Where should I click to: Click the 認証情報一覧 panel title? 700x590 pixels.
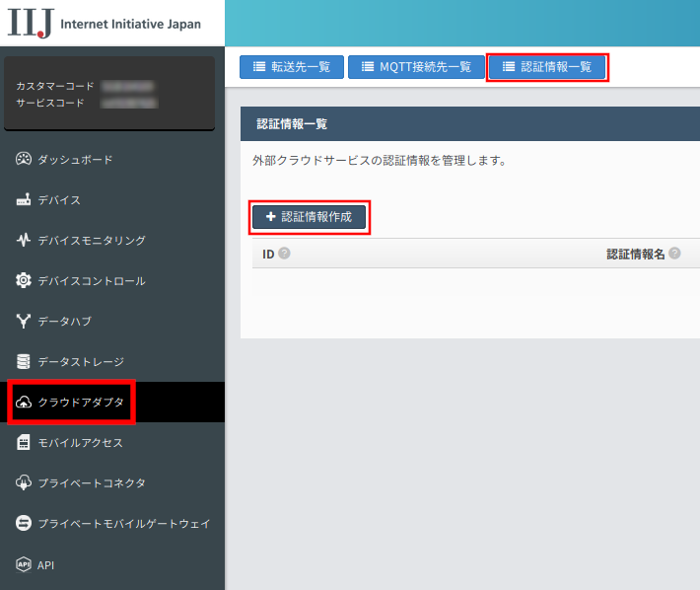coord(292,123)
